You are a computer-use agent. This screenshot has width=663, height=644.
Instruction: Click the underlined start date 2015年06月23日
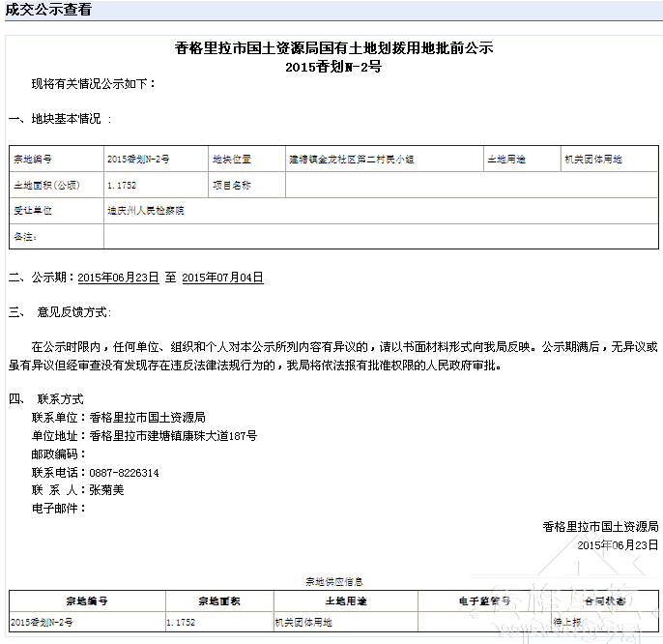(x=118, y=278)
